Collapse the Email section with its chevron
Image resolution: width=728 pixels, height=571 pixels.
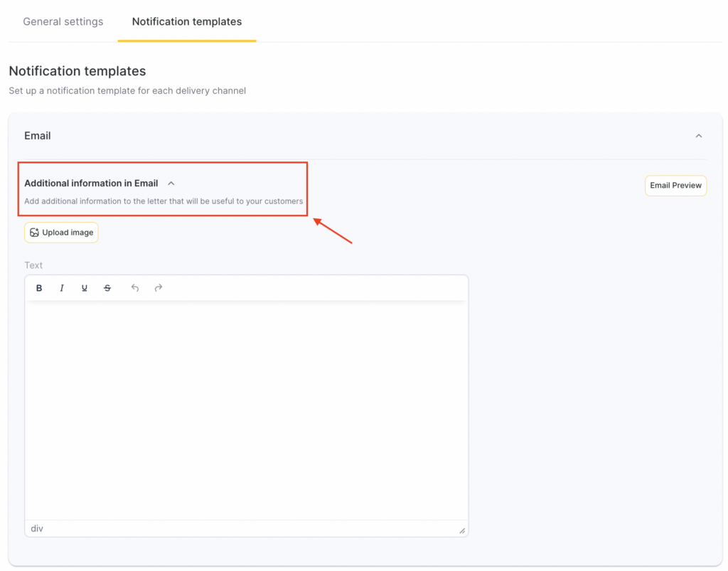[x=699, y=136]
